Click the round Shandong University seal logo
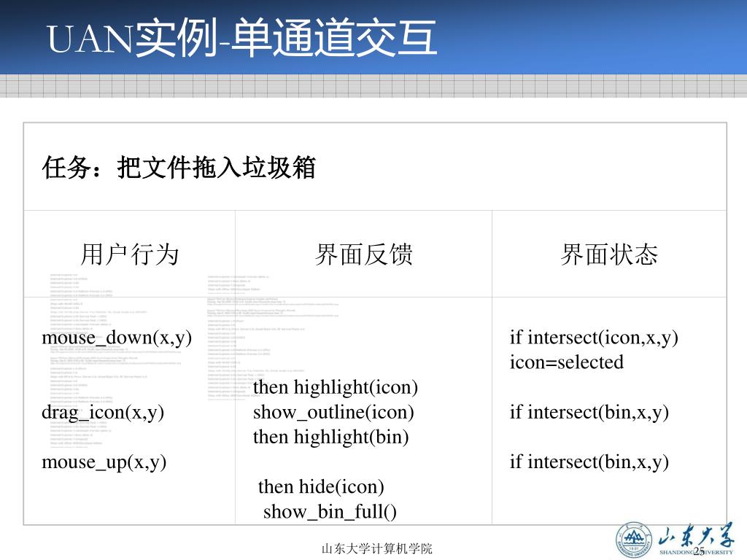 click(x=634, y=540)
